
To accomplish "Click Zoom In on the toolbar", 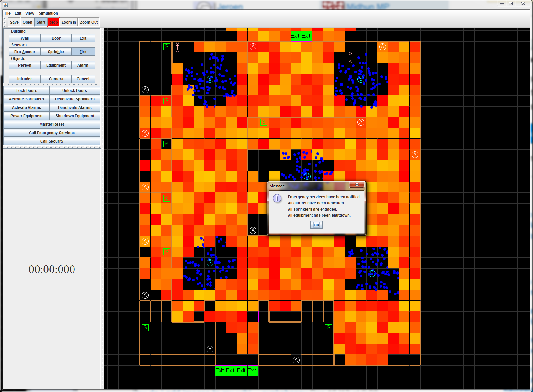I will tap(69, 22).
